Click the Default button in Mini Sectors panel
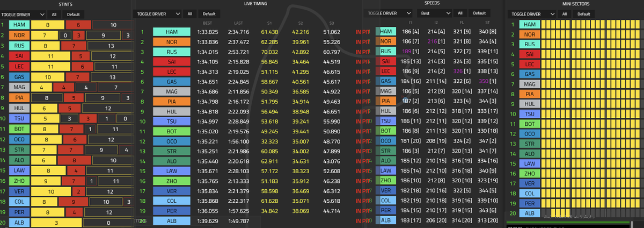The height and width of the screenshot is (228, 644). [x=583, y=13]
